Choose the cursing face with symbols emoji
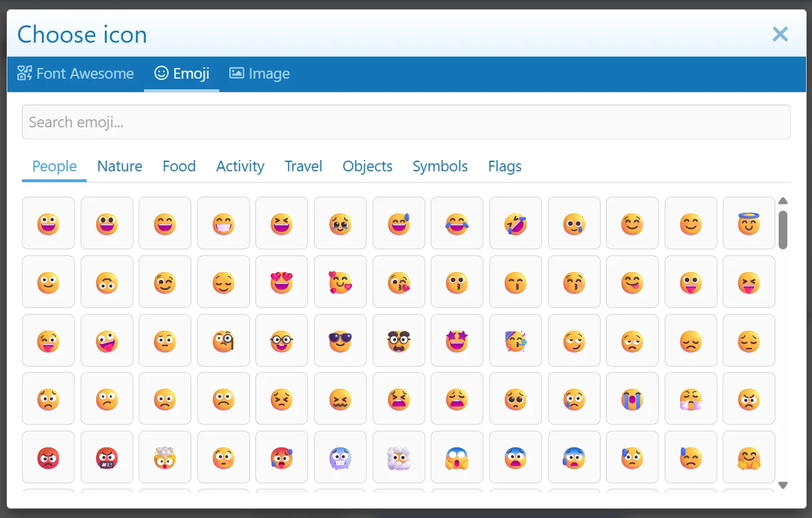 (107, 457)
